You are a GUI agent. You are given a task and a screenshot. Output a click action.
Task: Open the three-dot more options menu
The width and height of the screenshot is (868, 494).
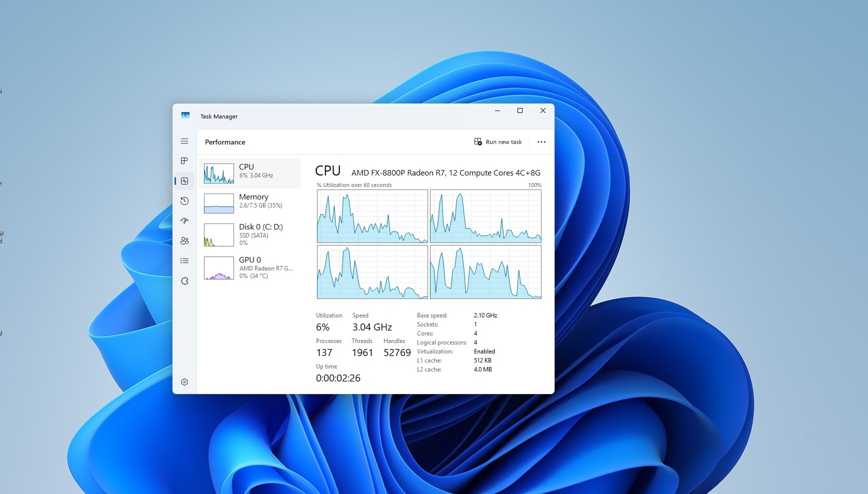pos(541,142)
